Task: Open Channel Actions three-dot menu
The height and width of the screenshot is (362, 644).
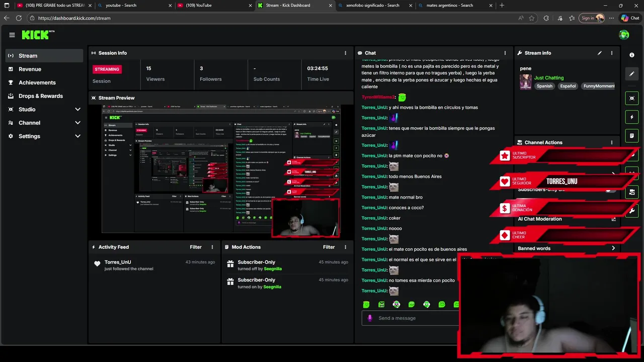Action: (x=612, y=142)
